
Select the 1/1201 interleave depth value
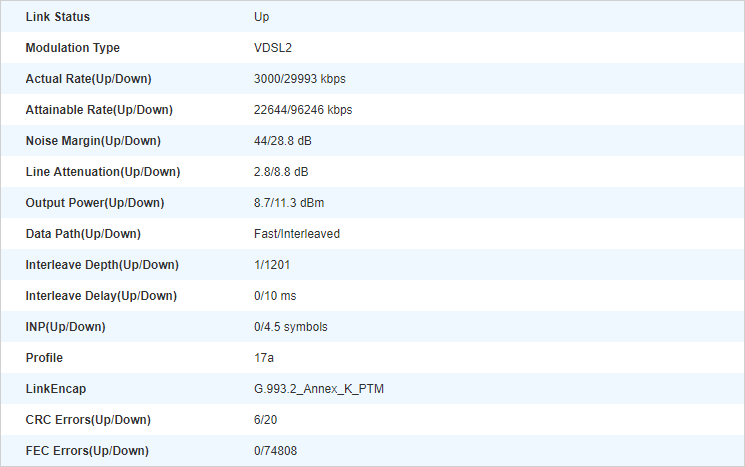click(x=272, y=265)
